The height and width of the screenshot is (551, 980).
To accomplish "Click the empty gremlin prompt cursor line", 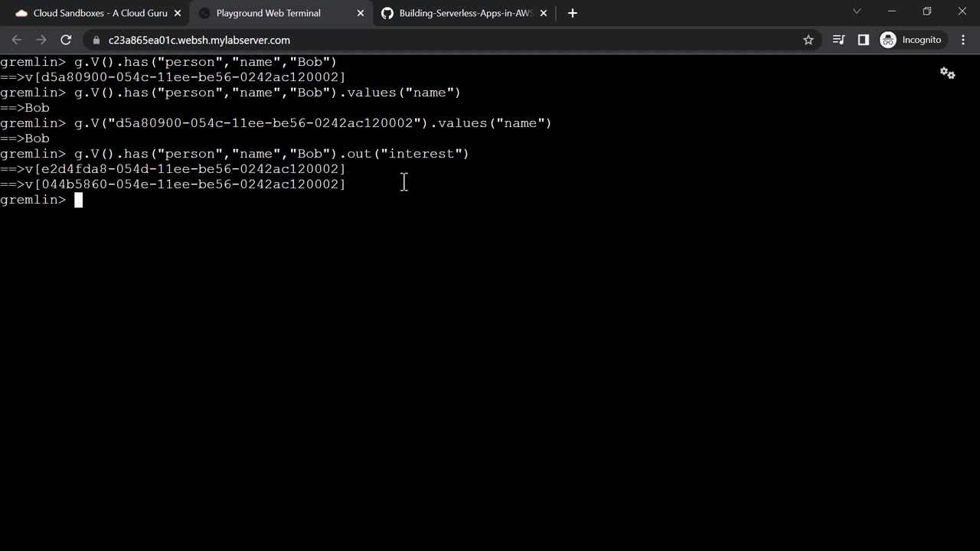I will click(41, 200).
